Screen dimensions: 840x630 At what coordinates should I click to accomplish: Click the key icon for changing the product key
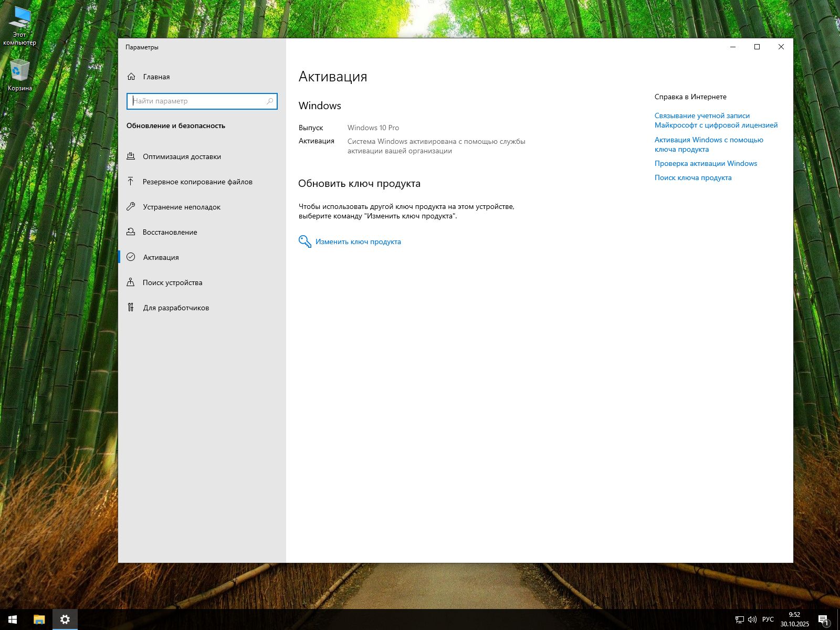(304, 241)
